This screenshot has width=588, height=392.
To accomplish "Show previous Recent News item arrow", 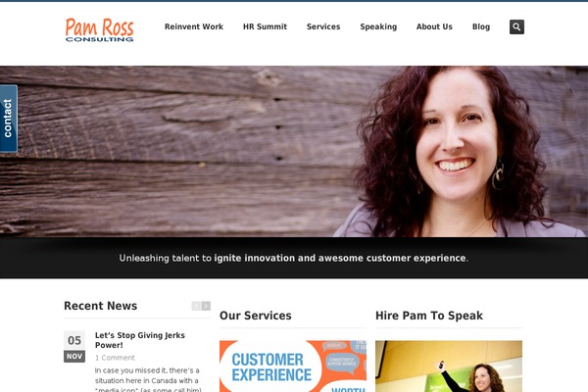I will point(196,306).
